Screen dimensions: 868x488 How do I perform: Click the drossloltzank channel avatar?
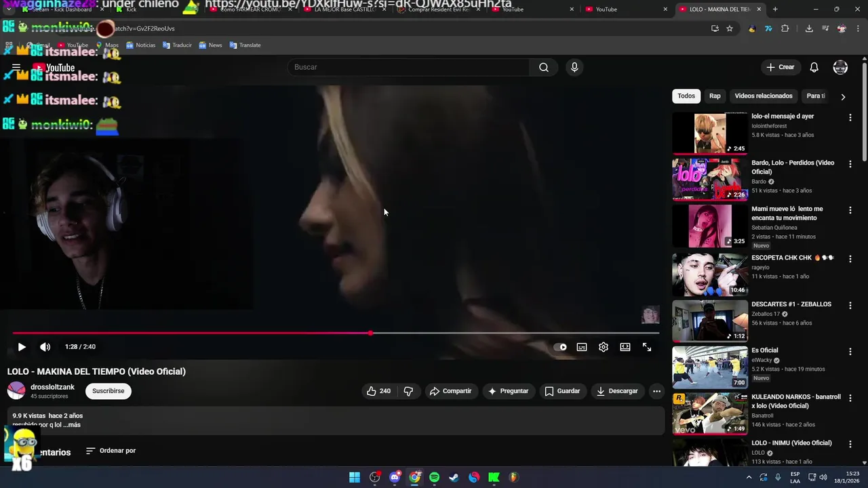(16, 391)
